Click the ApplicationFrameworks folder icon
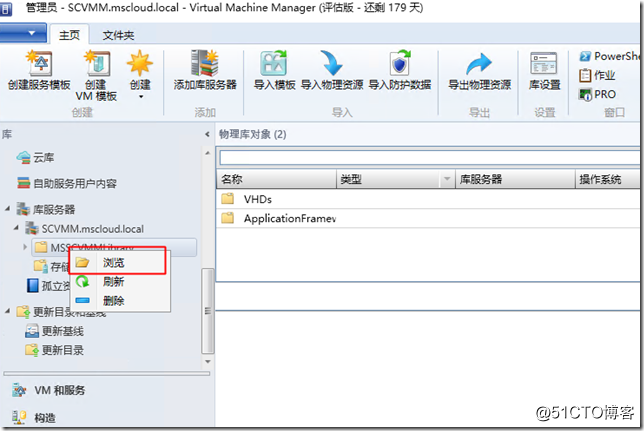This screenshot has height=431, width=644. coord(228,218)
